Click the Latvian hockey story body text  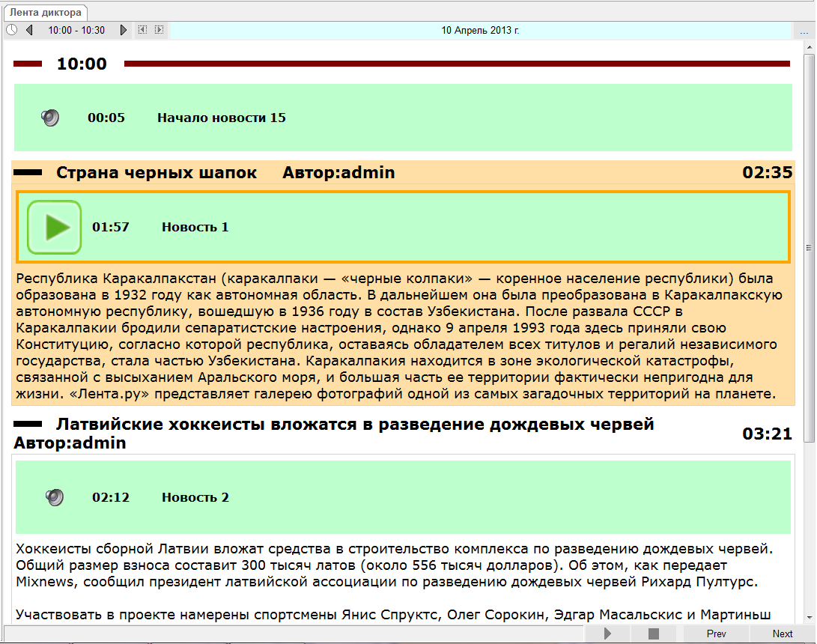[x=395, y=582]
